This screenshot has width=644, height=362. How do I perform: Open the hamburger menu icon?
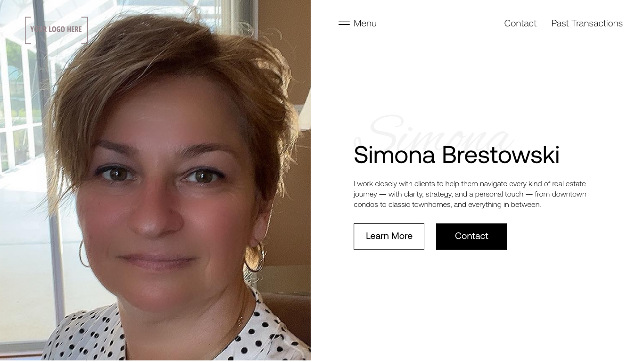pos(344,23)
